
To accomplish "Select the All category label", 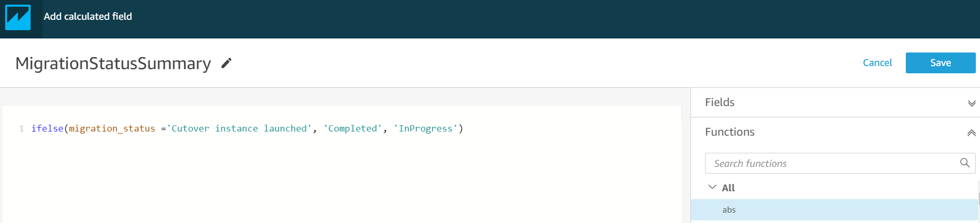I will (x=728, y=188).
